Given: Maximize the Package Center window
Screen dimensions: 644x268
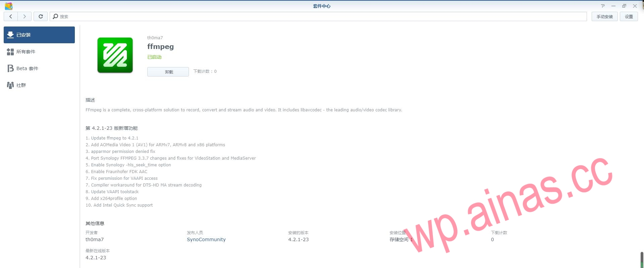Looking at the screenshot, I should coord(624,6).
